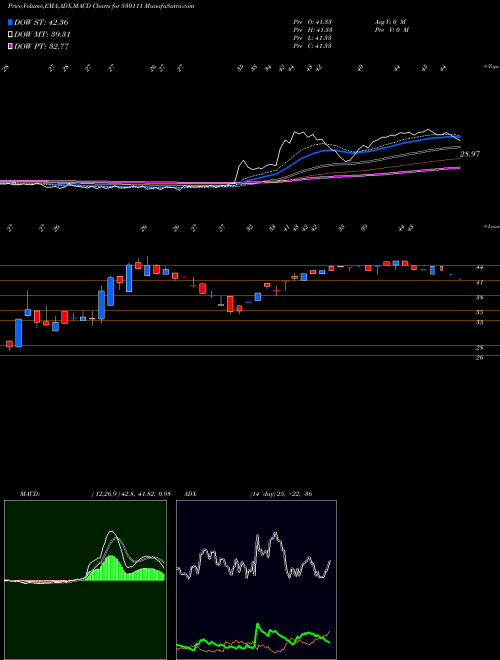Click the MACD '(12,26,9) 42.8, 41.82, 0.98' values
Viewport: 500px width, 660px height.
[130, 494]
